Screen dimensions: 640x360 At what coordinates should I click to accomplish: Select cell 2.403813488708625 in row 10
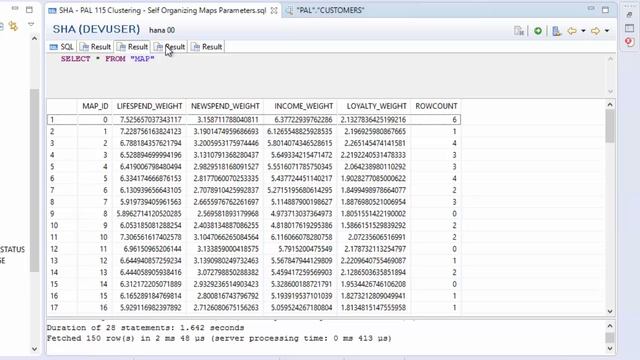(225, 225)
